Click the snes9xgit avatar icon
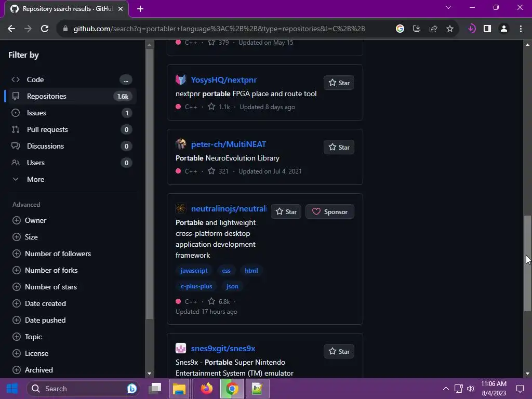 coord(180,348)
